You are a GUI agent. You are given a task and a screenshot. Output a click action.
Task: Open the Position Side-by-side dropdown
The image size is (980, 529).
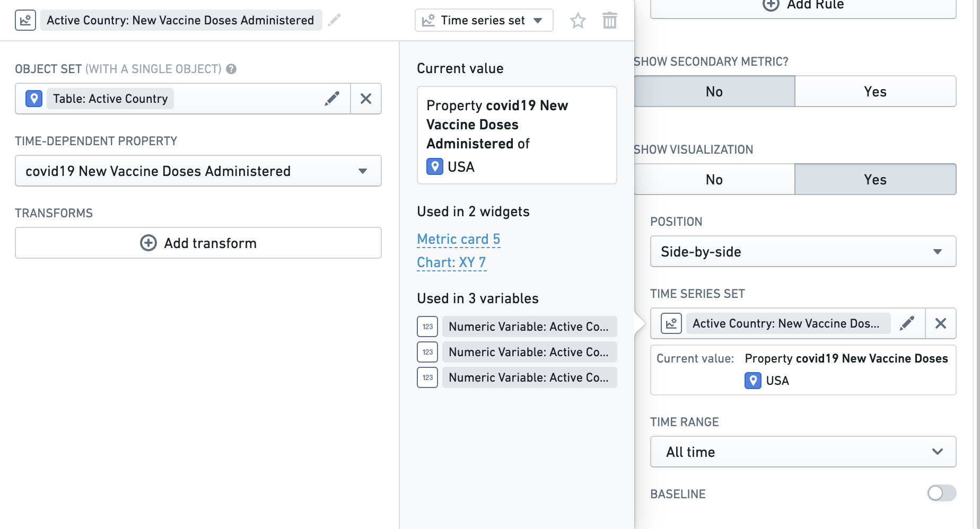(803, 251)
